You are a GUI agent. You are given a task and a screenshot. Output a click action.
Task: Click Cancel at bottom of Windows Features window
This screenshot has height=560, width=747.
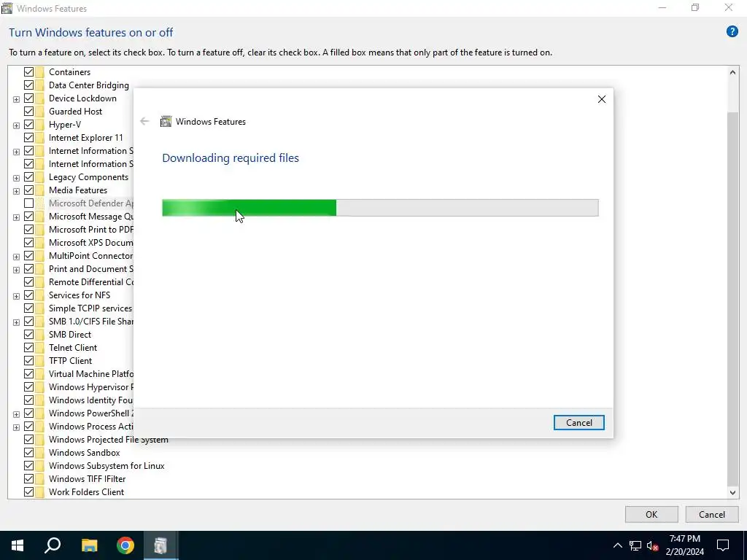tap(712, 514)
